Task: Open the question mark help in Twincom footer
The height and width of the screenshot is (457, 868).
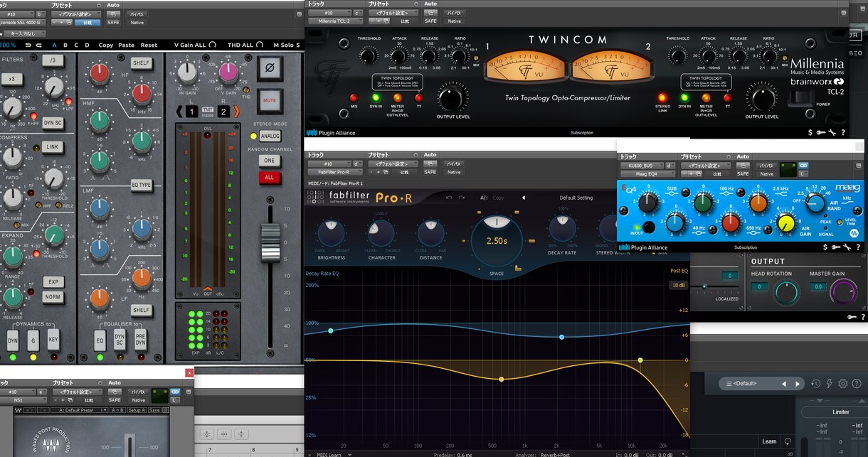Action: (x=843, y=132)
